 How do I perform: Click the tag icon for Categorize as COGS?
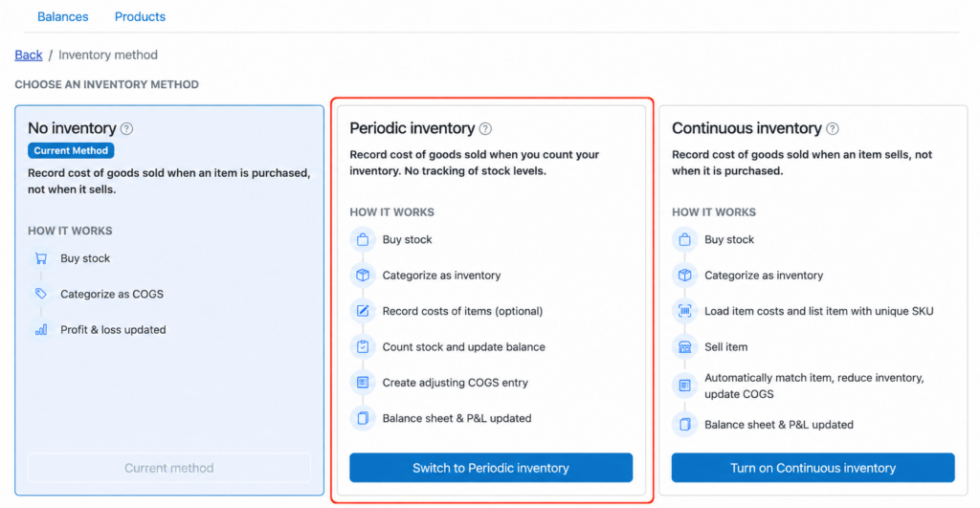[41, 294]
